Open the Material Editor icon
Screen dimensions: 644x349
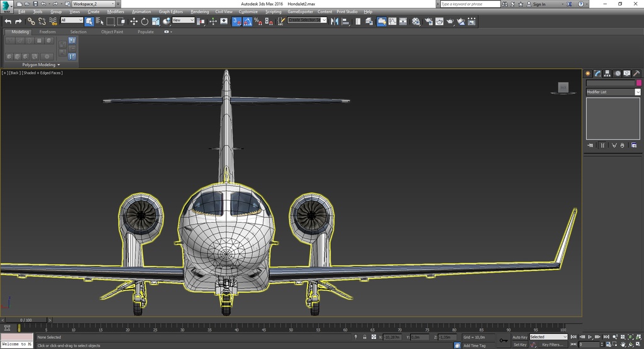coord(416,21)
